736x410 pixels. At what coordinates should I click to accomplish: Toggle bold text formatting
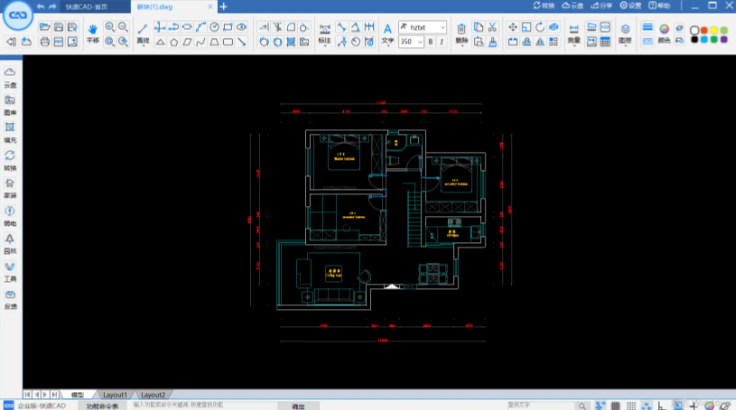[x=430, y=42]
